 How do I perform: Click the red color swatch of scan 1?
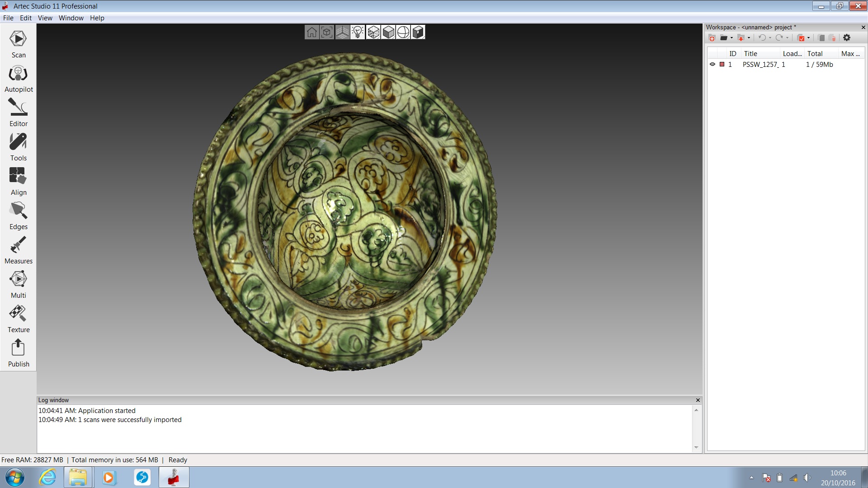click(x=722, y=64)
